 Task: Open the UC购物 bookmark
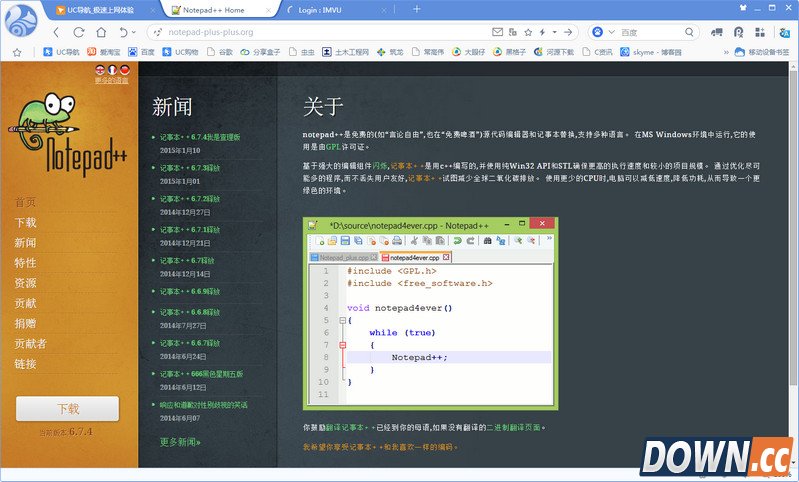[x=180, y=52]
